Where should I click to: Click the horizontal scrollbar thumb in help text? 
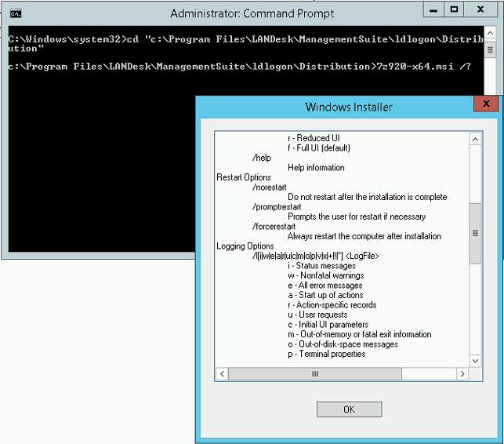click(x=315, y=374)
